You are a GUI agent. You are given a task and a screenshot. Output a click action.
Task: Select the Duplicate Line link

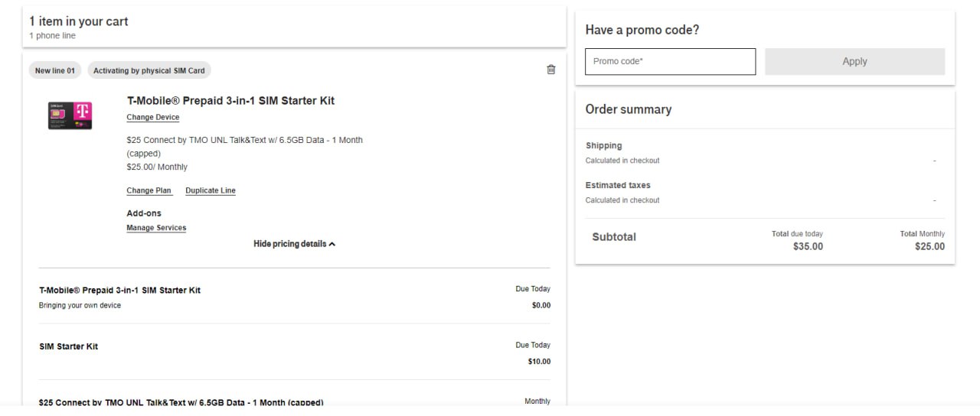click(211, 190)
